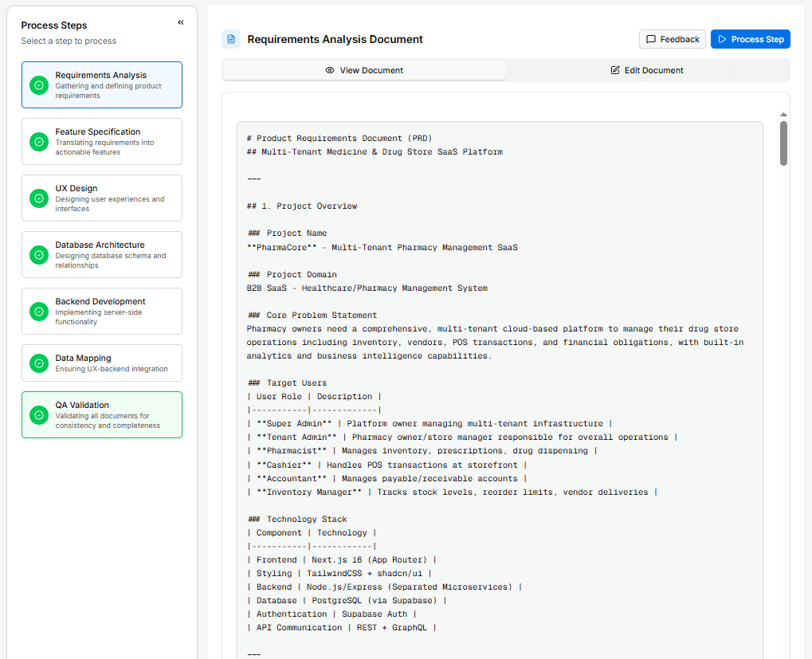The width and height of the screenshot is (812, 659).
Task: Click the checkmark icon on Backend Development step
Action: [x=38, y=311]
